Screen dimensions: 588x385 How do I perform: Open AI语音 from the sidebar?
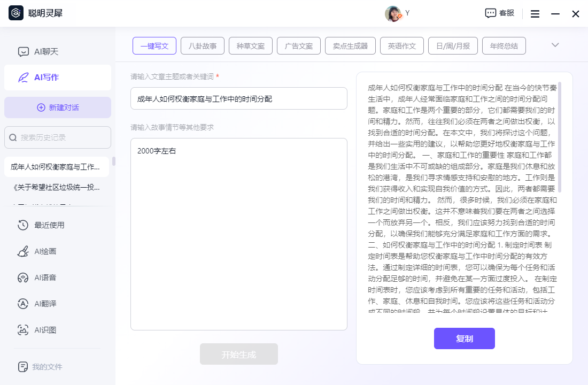pos(58,278)
